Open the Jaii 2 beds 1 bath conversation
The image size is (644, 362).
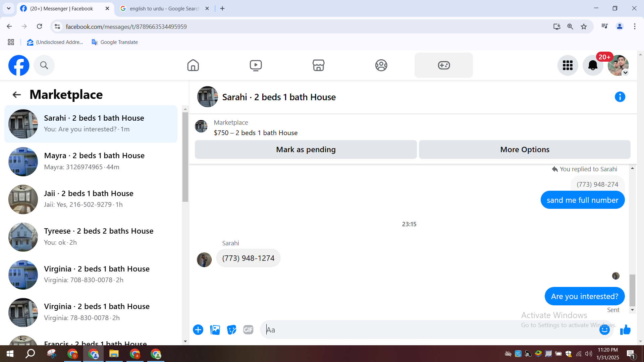[x=91, y=199]
